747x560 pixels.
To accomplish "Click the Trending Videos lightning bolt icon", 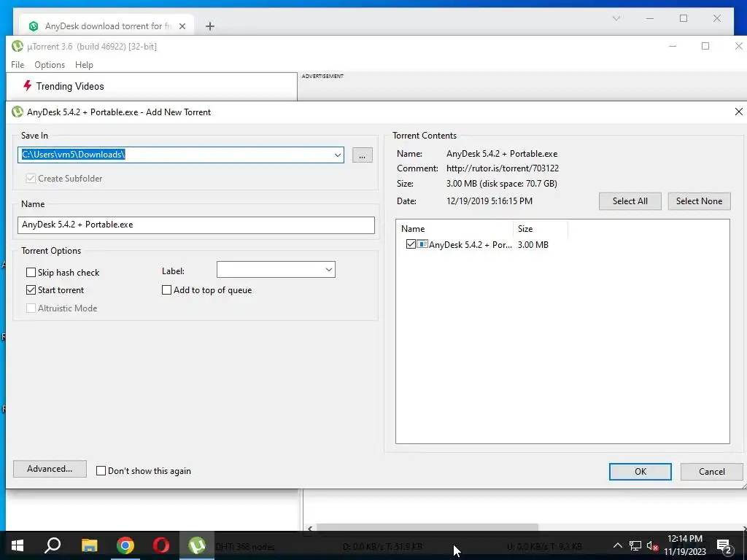I will pos(28,86).
